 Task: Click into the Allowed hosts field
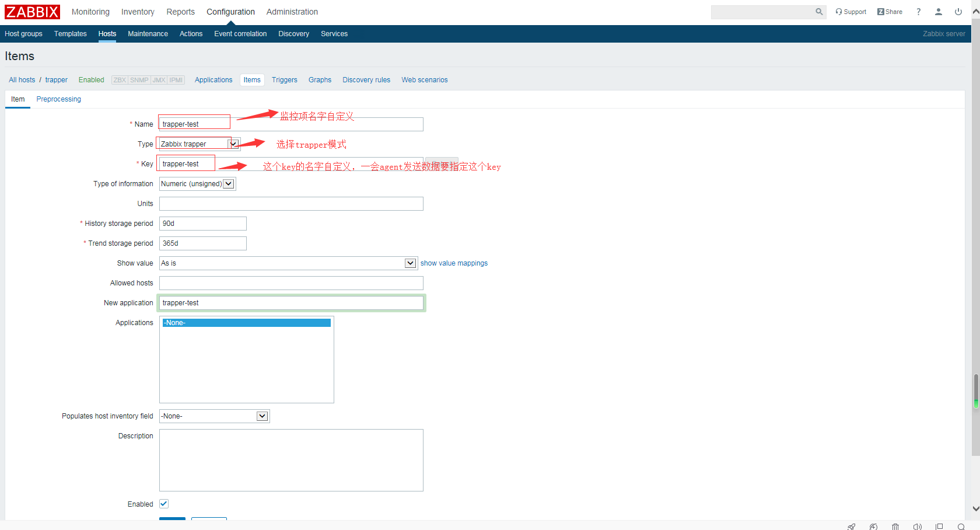coord(291,283)
